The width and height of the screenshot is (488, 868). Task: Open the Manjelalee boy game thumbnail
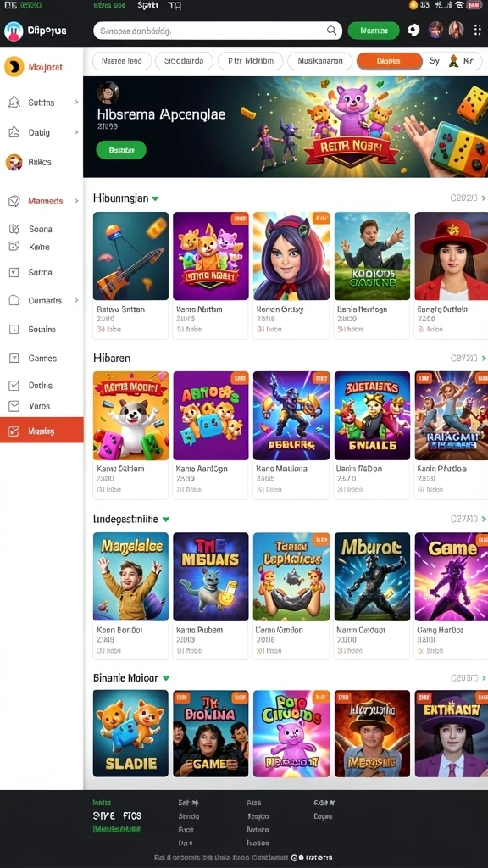coord(130,576)
